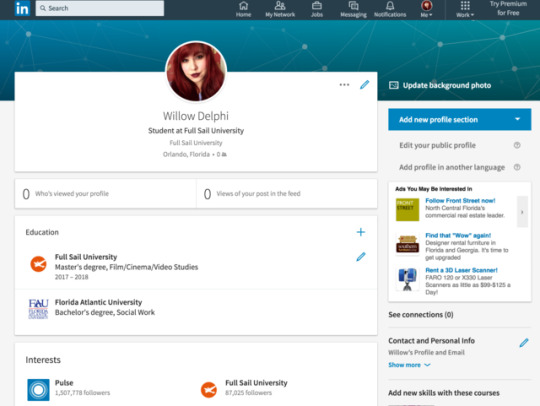Click Bachelor's degree, Social Work text

click(105, 313)
